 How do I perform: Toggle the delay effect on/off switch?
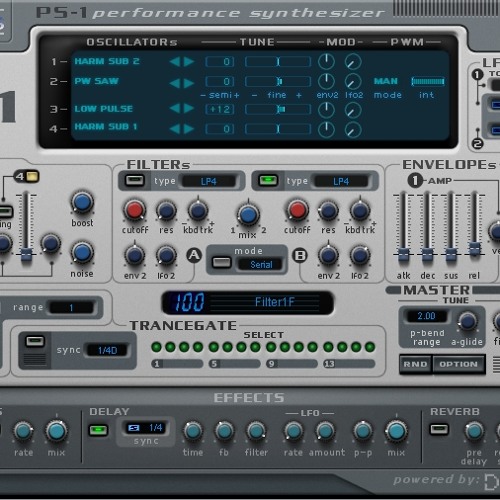[x=98, y=430]
